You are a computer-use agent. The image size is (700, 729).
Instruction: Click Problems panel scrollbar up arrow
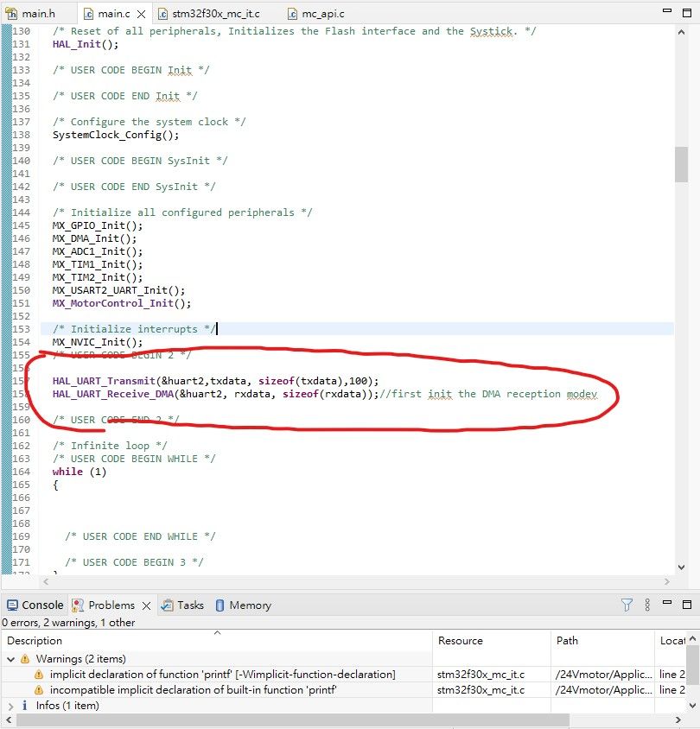(692, 639)
